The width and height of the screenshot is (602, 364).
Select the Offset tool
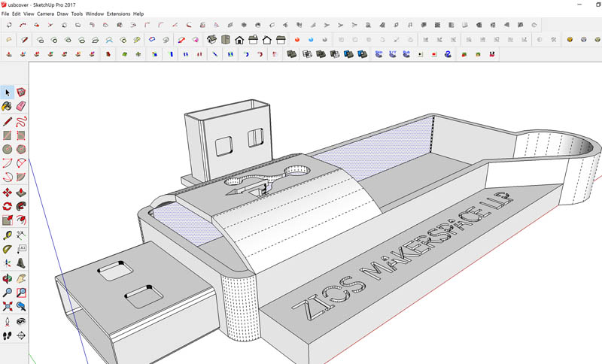pos(21,220)
